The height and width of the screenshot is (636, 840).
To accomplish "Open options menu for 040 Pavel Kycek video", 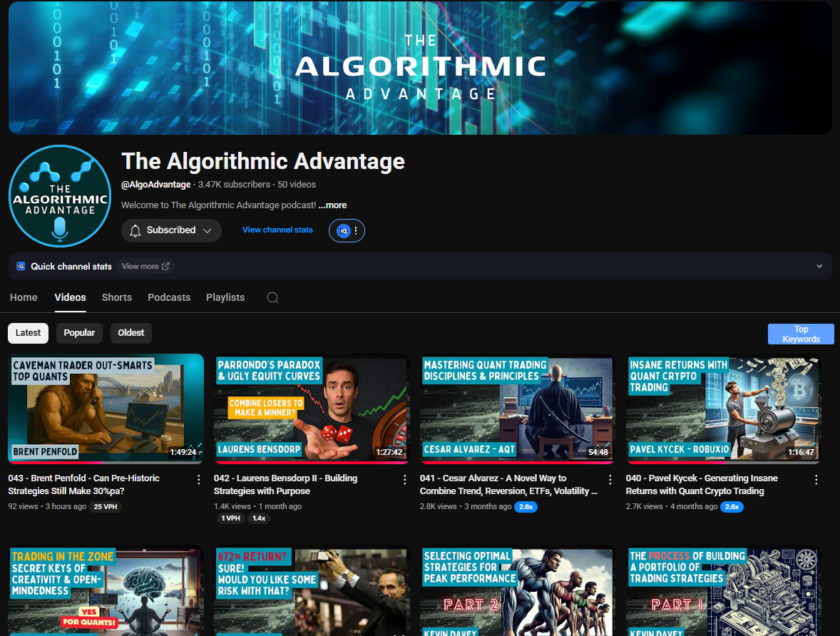I will point(816,480).
